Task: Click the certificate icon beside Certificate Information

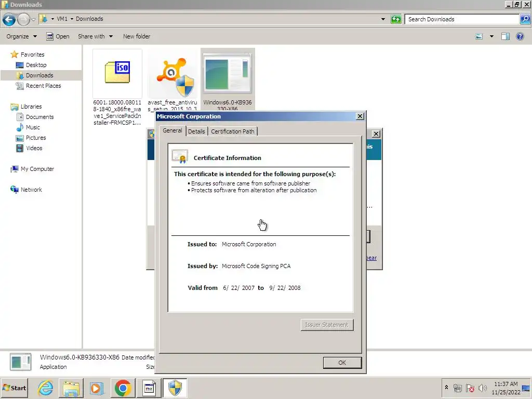Action: pos(180,156)
